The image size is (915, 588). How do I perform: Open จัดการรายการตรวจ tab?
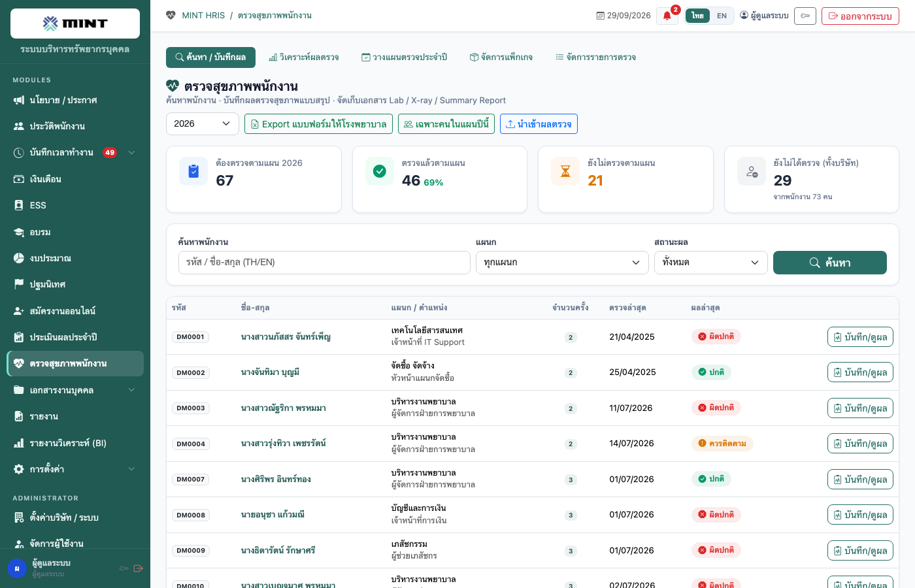pos(596,57)
